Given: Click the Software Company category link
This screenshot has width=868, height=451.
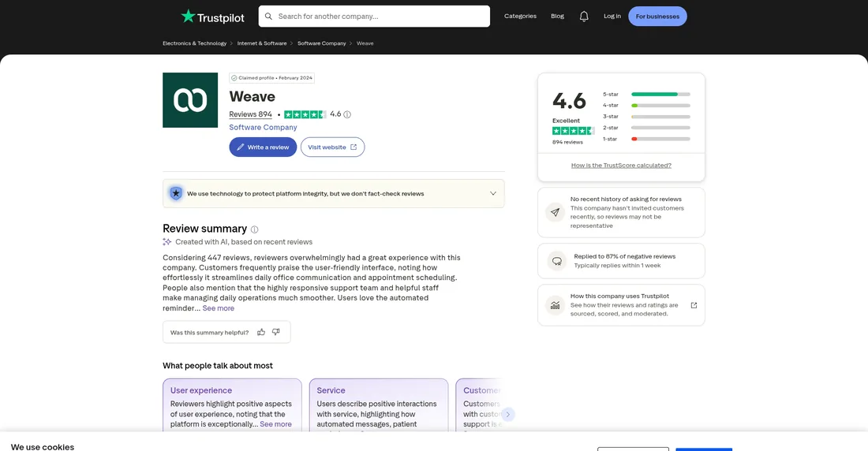Looking at the screenshot, I should [263, 127].
